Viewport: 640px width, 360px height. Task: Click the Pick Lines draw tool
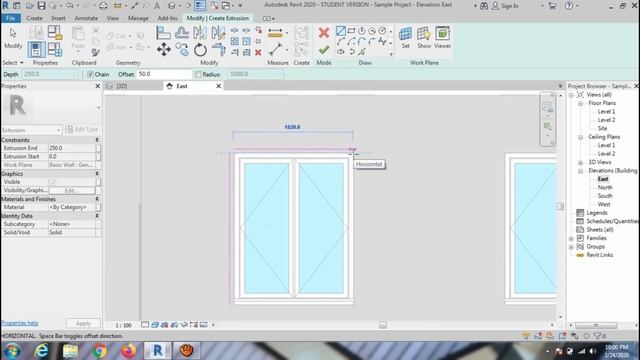click(x=362, y=52)
